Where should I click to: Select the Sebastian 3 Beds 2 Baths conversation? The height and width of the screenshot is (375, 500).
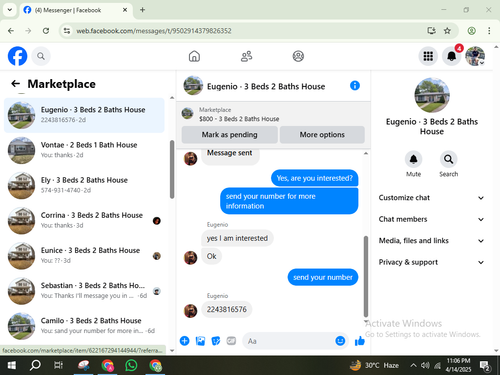(84, 291)
